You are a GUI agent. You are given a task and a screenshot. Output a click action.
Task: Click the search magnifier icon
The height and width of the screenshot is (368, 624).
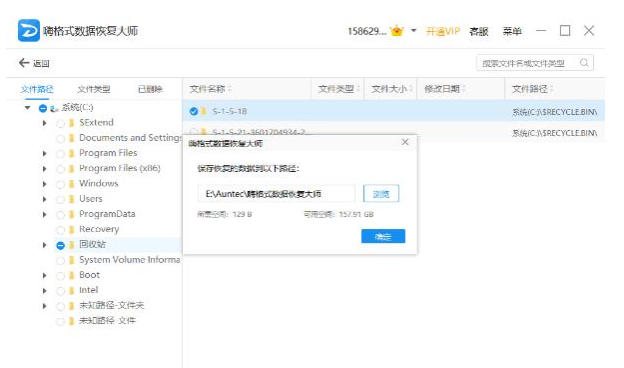584,62
